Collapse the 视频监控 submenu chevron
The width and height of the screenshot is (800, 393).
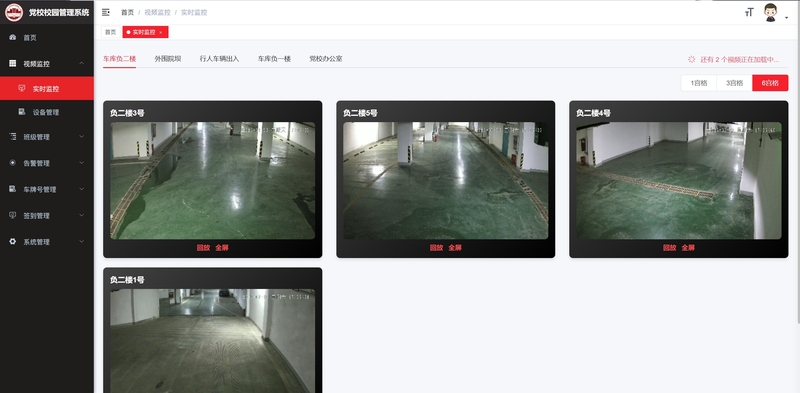click(82, 63)
